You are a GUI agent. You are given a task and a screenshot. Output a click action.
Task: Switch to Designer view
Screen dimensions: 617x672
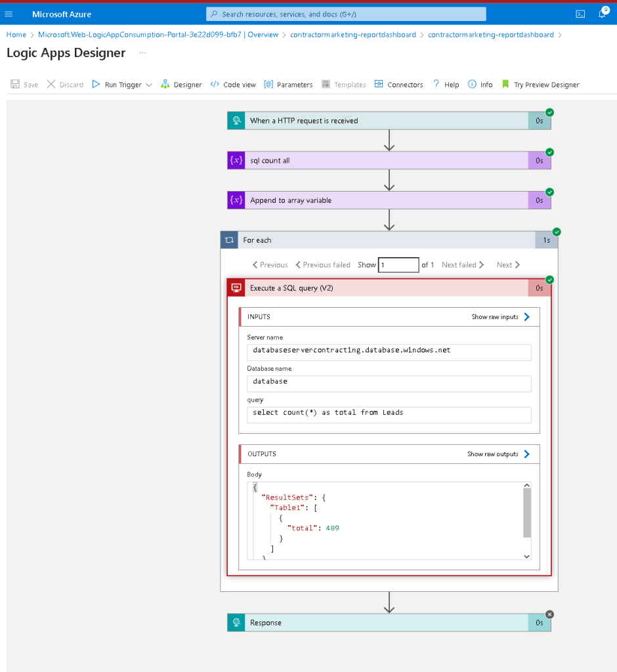click(x=181, y=85)
